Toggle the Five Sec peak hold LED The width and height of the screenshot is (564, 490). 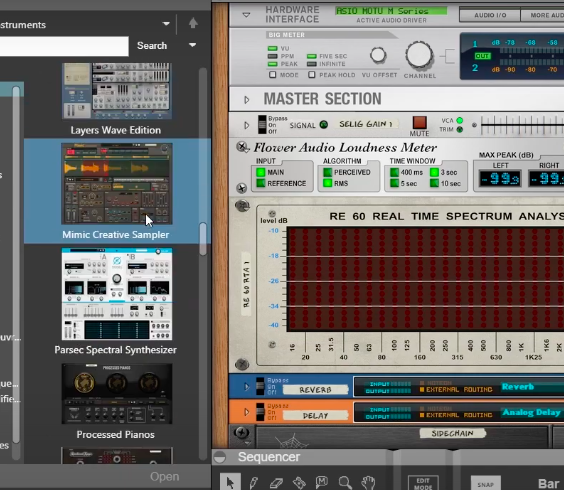click(312, 56)
